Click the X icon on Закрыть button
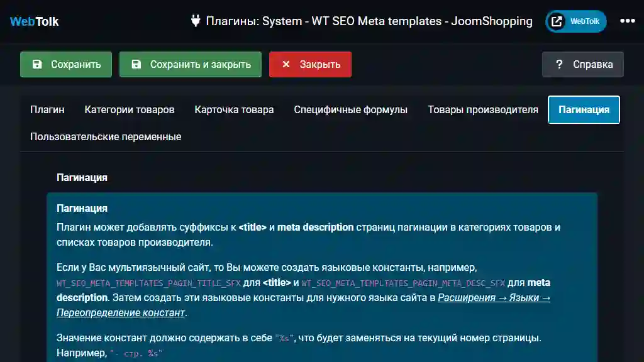 (x=286, y=64)
